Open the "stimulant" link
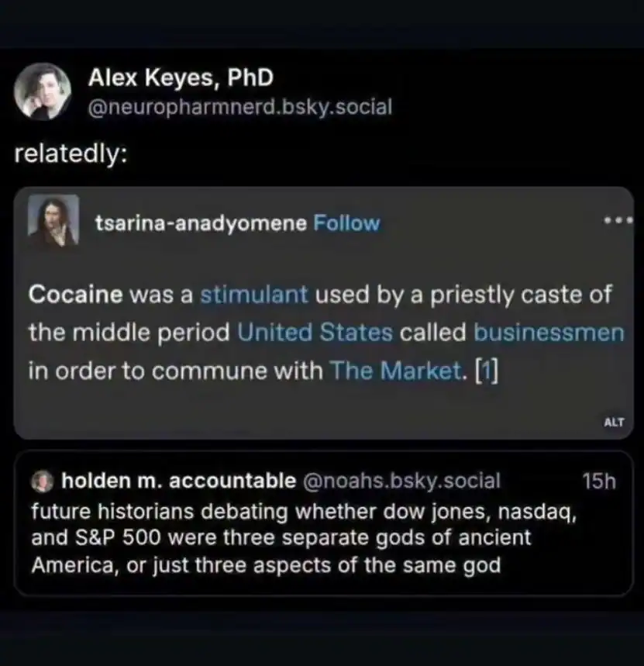The height and width of the screenshot is (666, 644). click(x=254, y=295)
